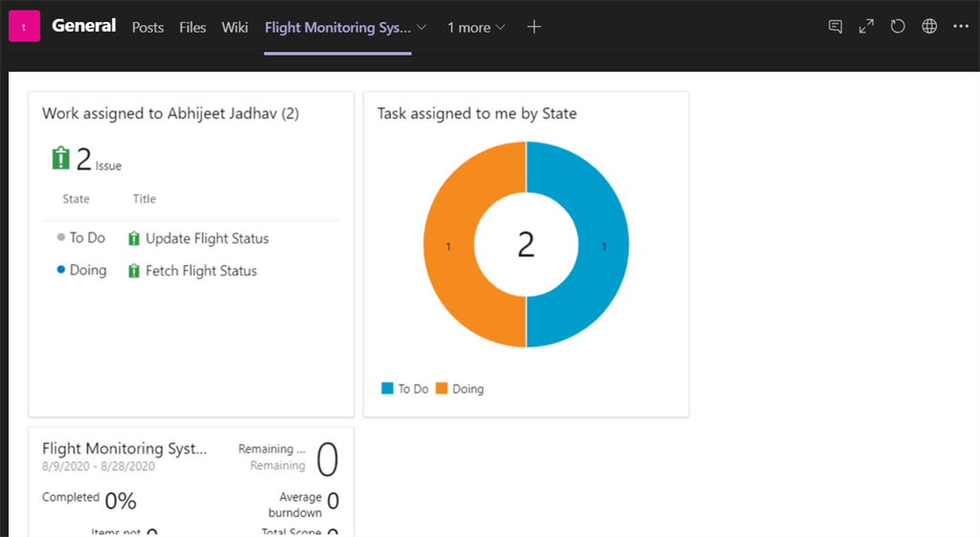
Task: Expand the tab to full screen
Action: click(866, 27)
